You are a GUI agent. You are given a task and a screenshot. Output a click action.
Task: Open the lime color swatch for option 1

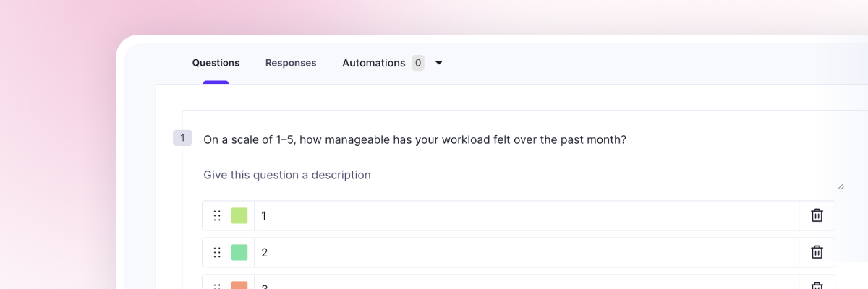tap(239, 215)
